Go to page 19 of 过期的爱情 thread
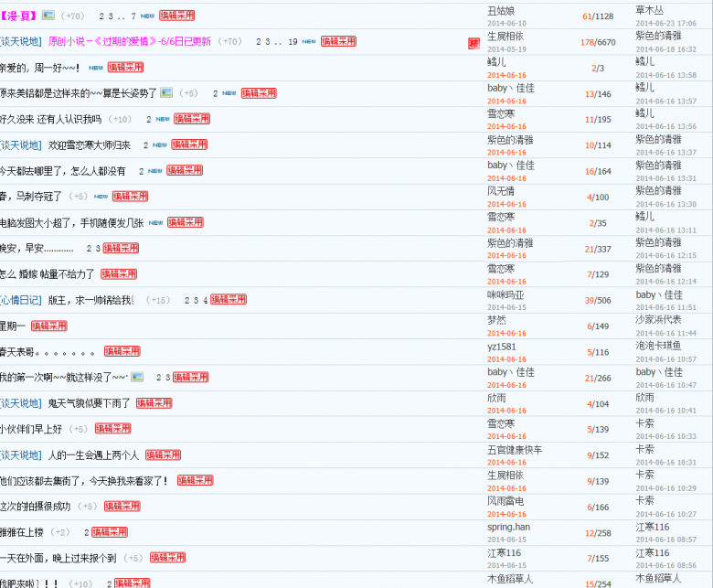Image resolution: width=713 pixels, height=588 pixels. 292,41
